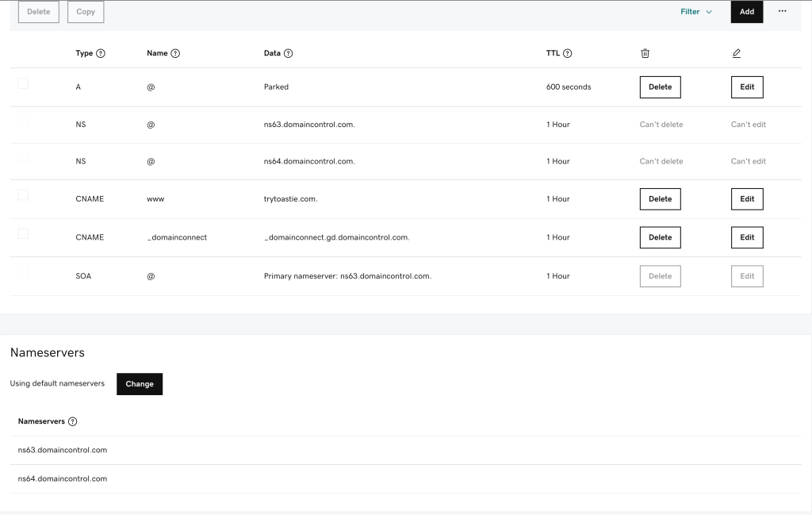Click the 'www' name cell

[155, 199]
